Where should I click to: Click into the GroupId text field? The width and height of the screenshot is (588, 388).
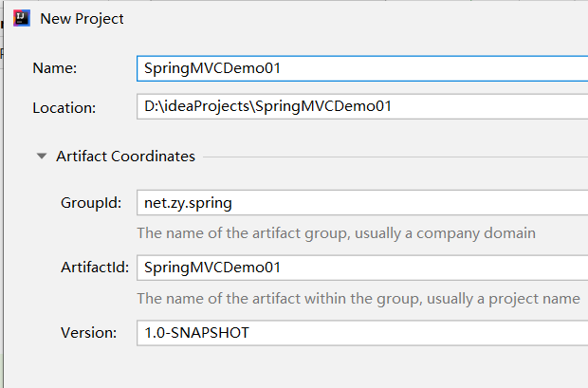pyautogui.click(x=360, y=202)
